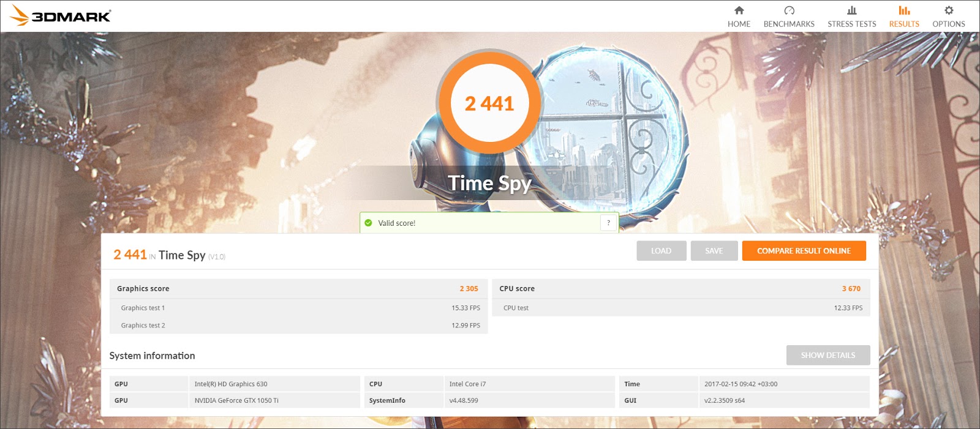Viewport: 980px width, 429px height.
Task: Click the Time Spy title banner
Action: tap(489, 183)
